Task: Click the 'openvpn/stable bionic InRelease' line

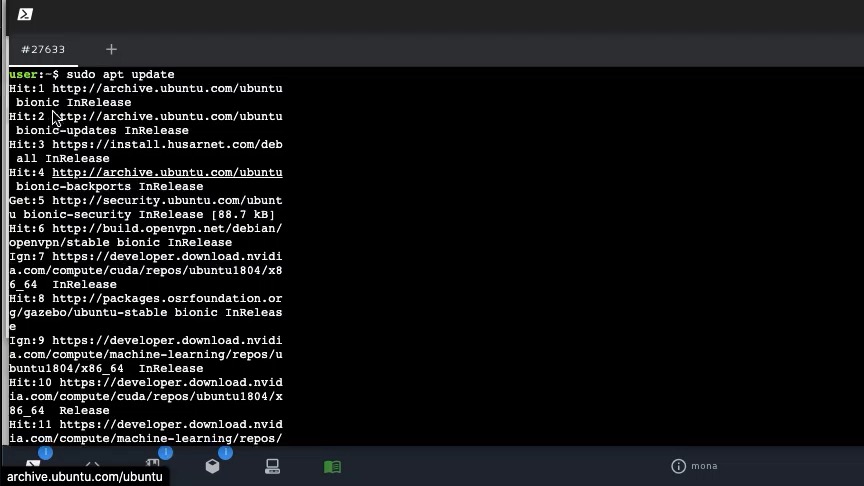Action: (x=121, y=242)
